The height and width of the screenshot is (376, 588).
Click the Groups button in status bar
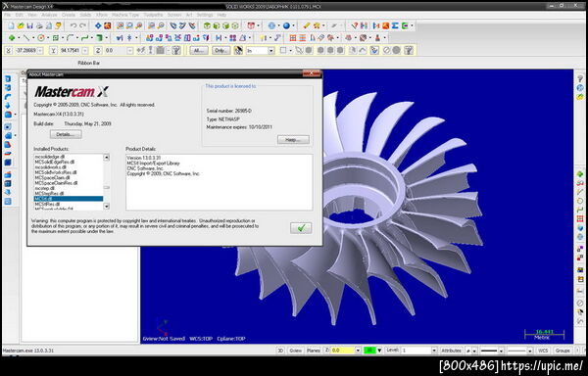click(x=563, y=351)
